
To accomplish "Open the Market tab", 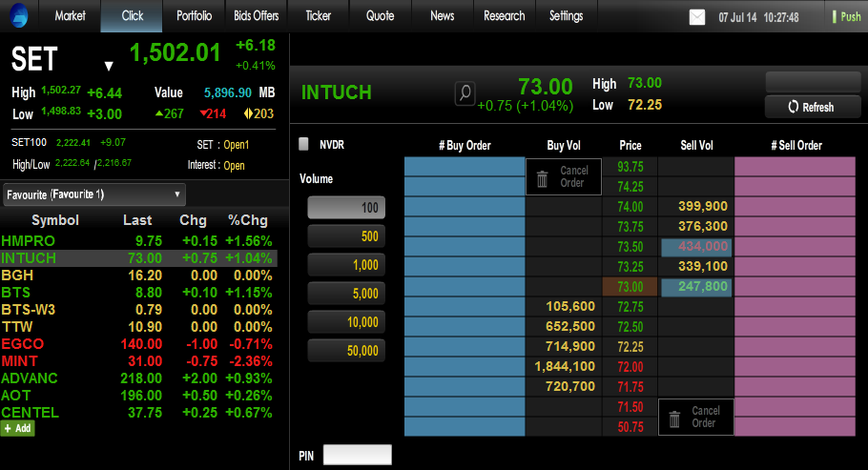I will point(70,15).
